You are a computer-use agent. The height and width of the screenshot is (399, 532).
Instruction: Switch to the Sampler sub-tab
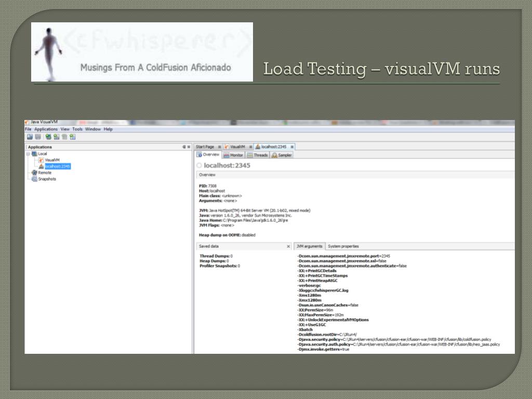282,155
